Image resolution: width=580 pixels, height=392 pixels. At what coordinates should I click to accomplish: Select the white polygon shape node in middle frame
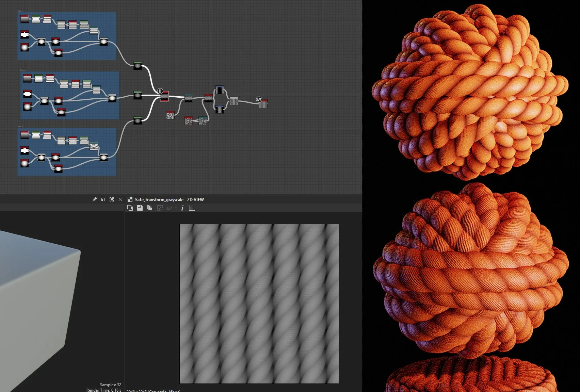(27, 94)
